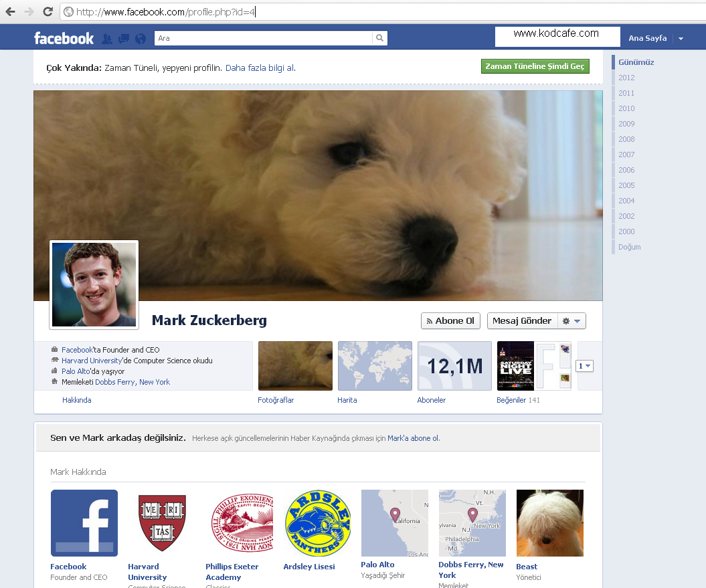The height and width of the screenshot is (588, 706).
Task: Open the Fotoğraflar link
Action: point(276,400)
